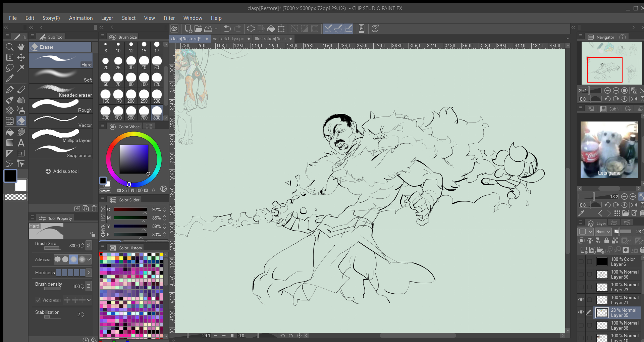
Task: Click the Undo arrow in toolbar
Action: click(x=227, y=29)
